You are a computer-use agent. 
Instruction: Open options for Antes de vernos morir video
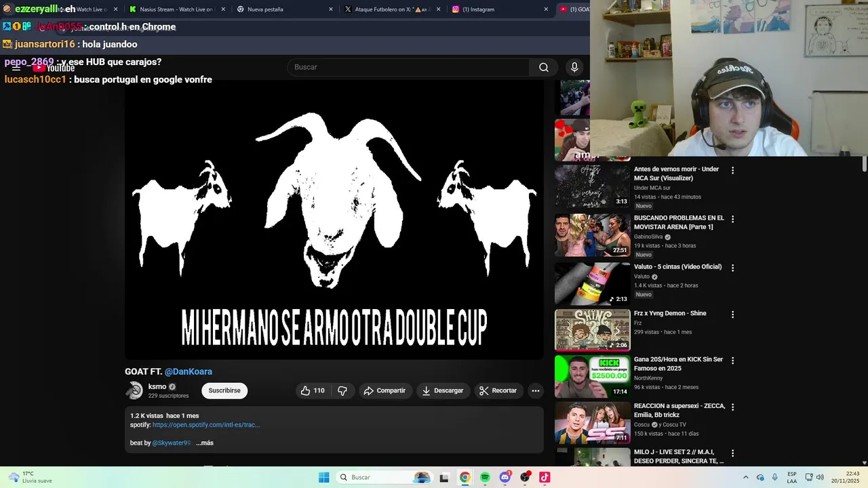click(x=732, y=170)
